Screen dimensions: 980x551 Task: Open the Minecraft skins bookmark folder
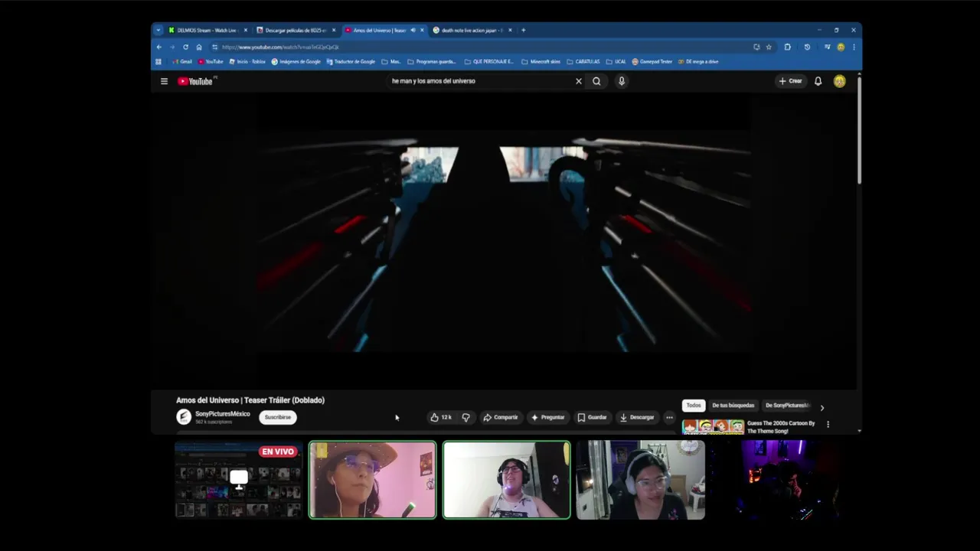541,61
